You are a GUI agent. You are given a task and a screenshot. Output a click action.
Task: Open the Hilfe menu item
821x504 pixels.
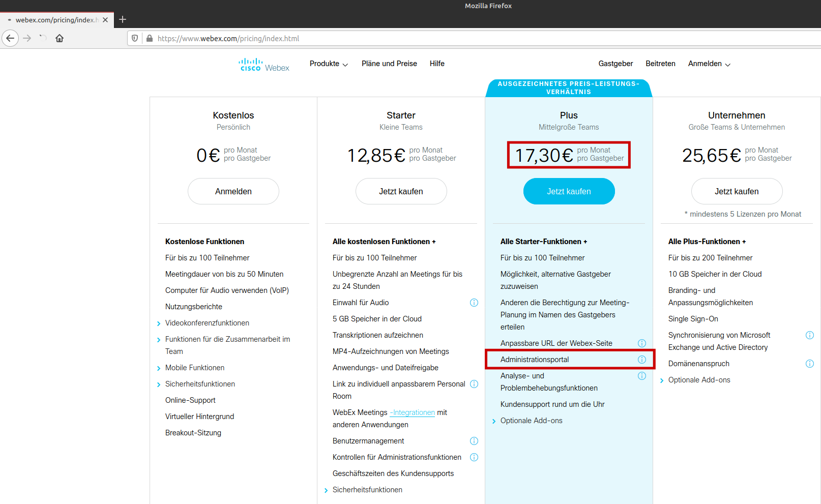click(437, 64)
